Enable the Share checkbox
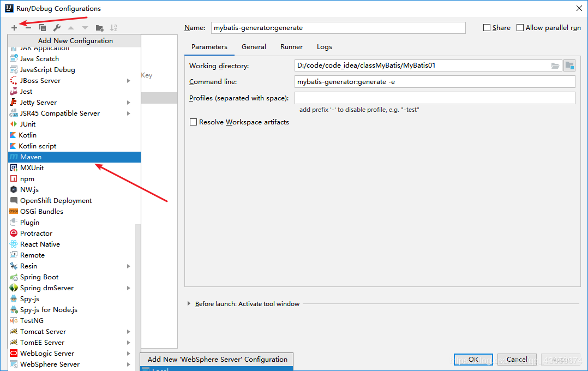Image resolution: width=588 pixels, height=371 pixels. (487, 28)
